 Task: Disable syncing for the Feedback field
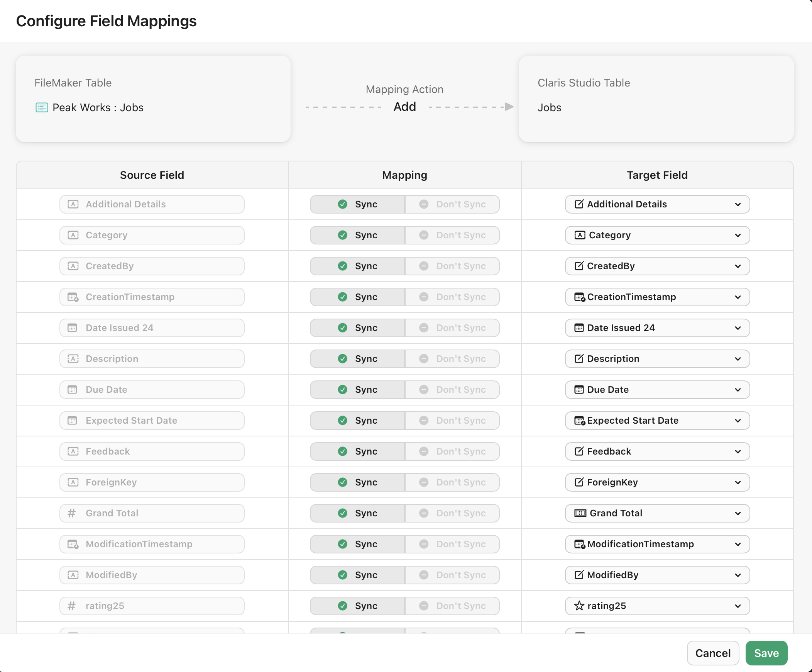click(452, 451)
